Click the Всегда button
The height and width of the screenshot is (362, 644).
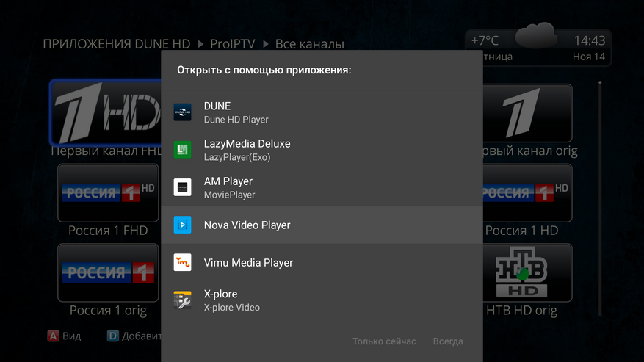448,341
